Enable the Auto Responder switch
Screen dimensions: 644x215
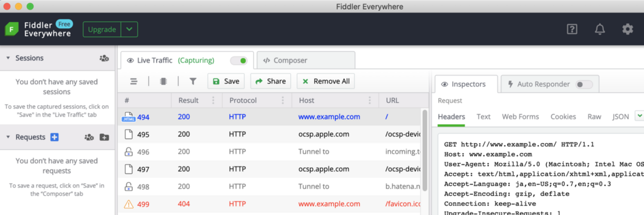[x=584, y=84]
